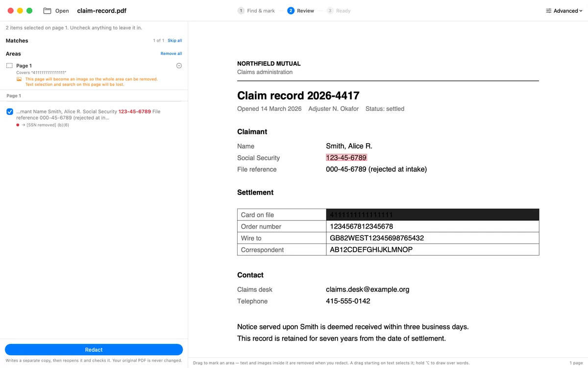This screenshot has width=588, height=368.
Task: Select the Review step
Action: 301,11
